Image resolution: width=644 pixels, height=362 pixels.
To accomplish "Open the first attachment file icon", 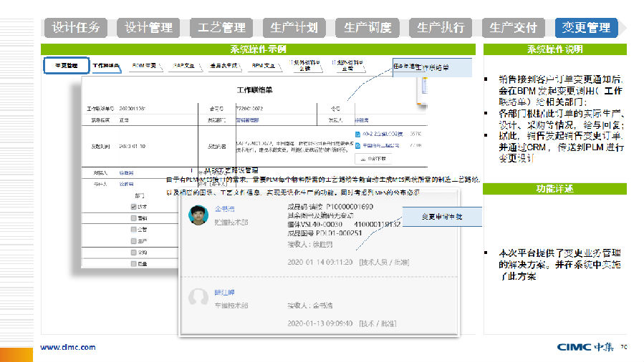I will (358, 134).
